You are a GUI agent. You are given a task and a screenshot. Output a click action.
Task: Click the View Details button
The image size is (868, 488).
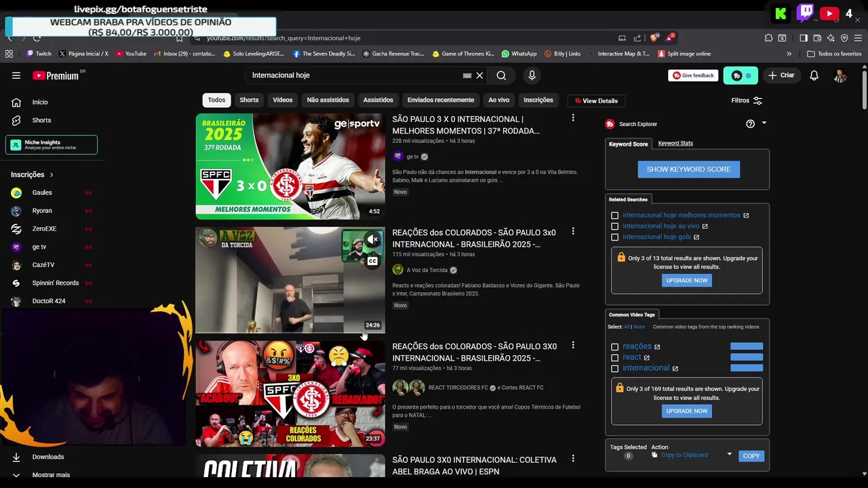pyautogui.click(x=596, y=101)
